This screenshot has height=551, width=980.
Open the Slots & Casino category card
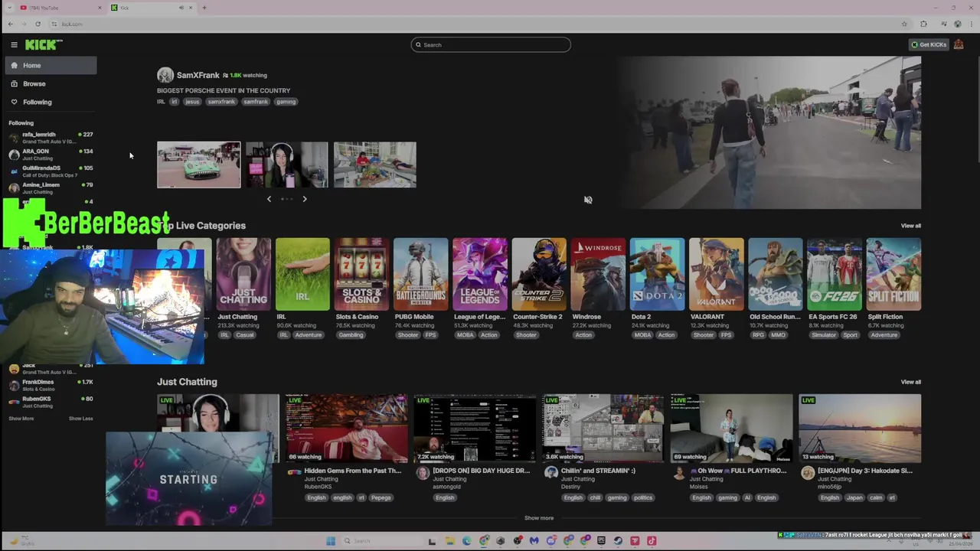[x=361, y=274]
